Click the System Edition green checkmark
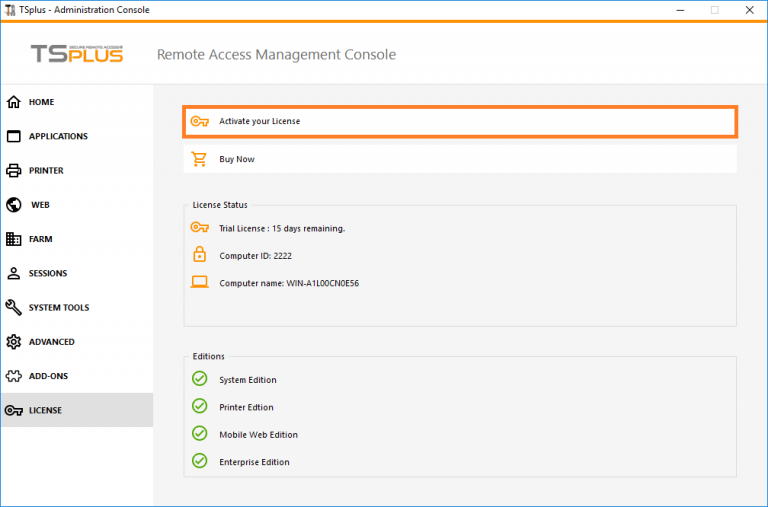 pos(200,379)
